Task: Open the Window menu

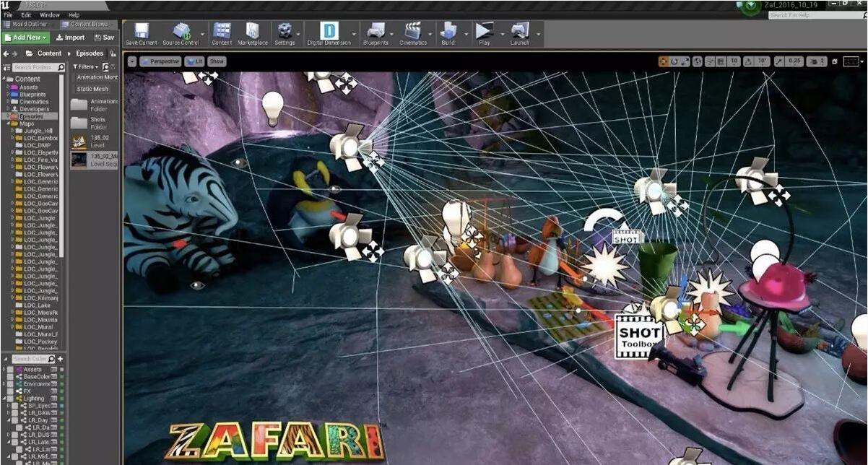Action: [x=49, y=14]
